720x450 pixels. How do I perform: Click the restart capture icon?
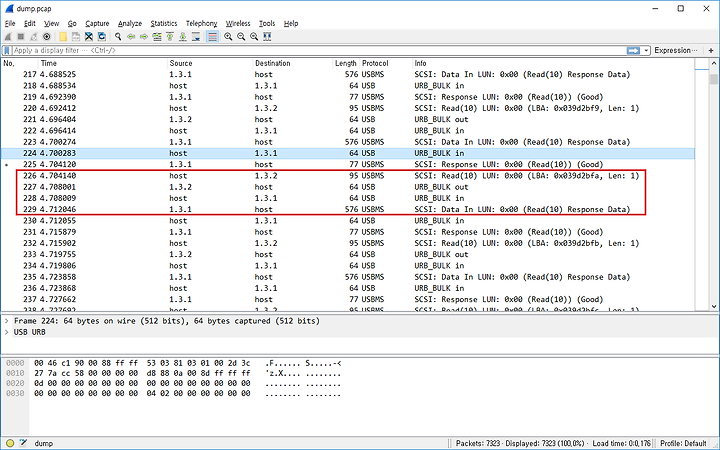point(34,37)
